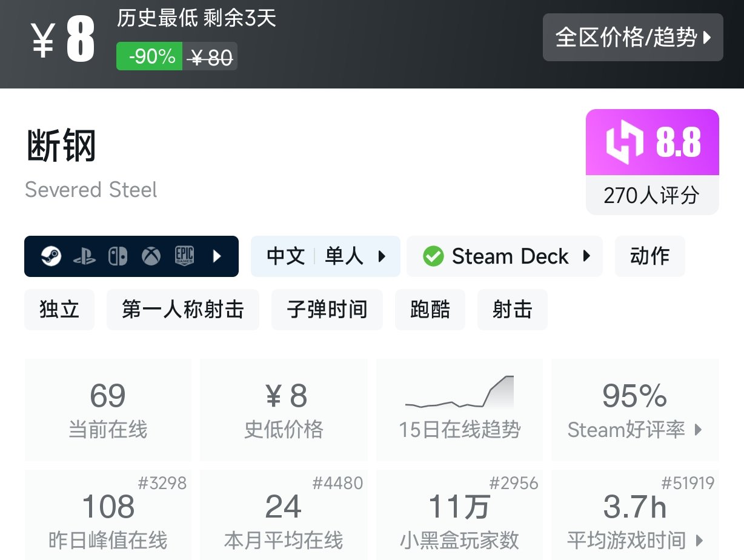Expand 平均游戏时间 playtime details arrow

point(700,540)
